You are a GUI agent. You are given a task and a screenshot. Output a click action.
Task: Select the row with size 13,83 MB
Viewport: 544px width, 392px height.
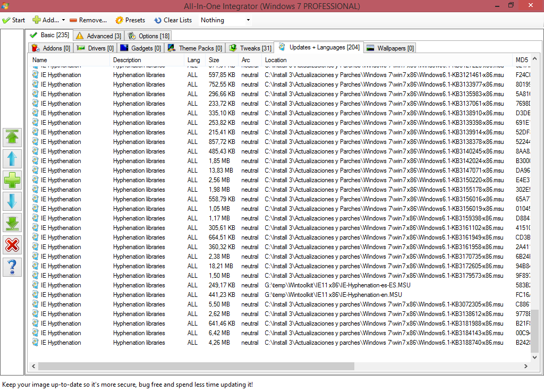(x=279, y=171)
